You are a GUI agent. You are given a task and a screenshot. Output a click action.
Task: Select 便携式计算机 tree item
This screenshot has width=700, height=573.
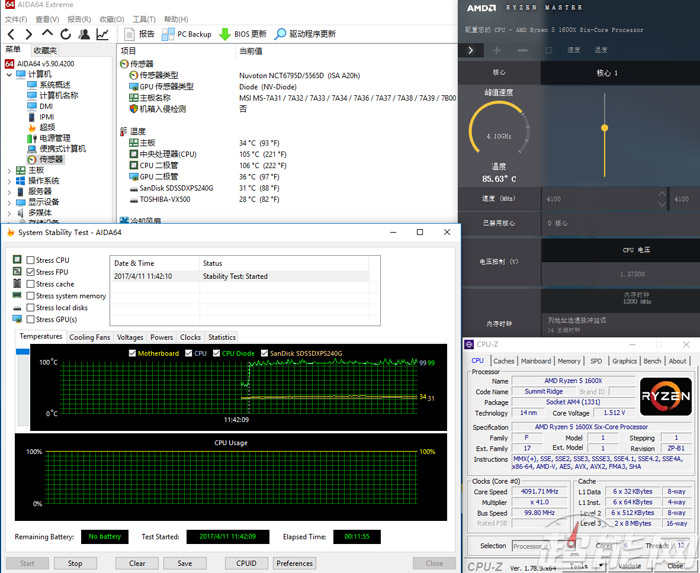pos(56,149)
